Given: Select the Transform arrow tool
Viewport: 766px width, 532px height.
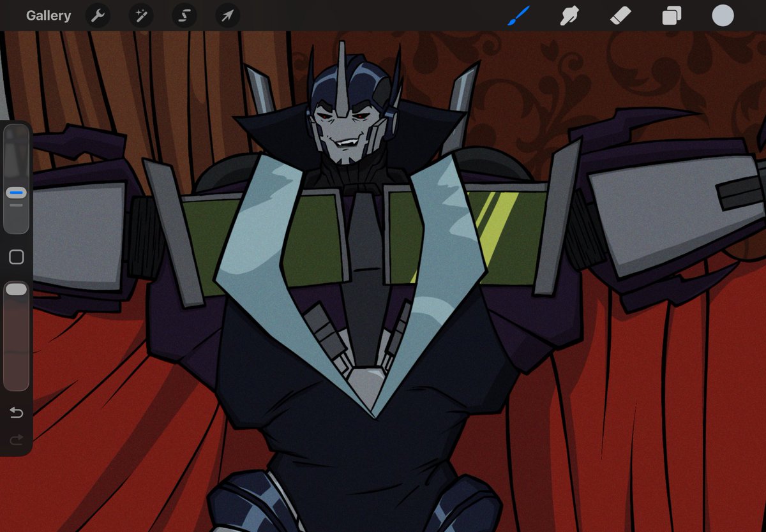Looking at the screenshot, I should (227, 15).
